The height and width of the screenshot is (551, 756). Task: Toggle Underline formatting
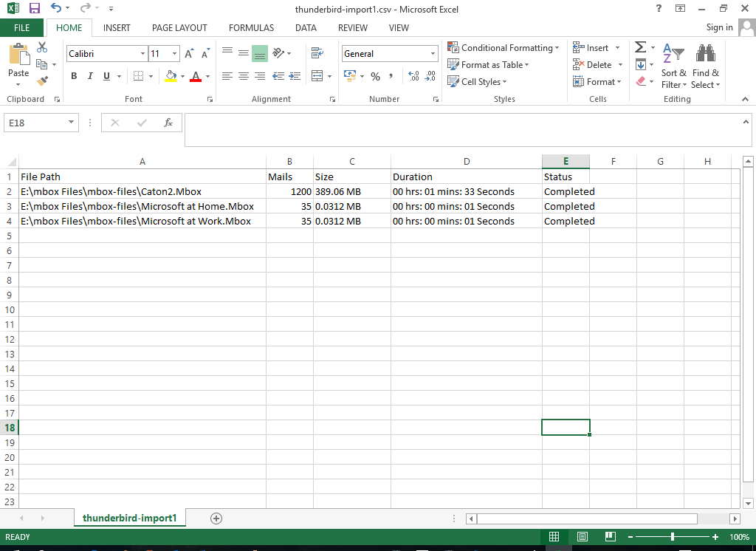(x=106, y=76)
